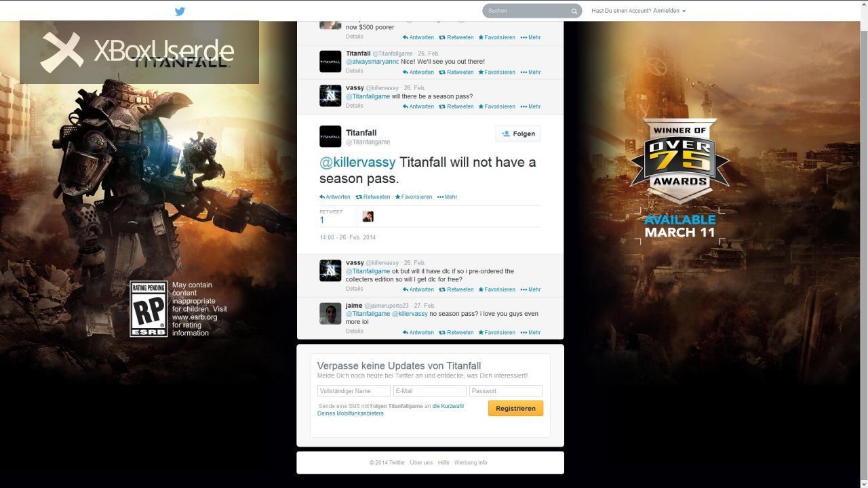Click Favorisieren on 'will there be a season pass?' tweet
The height and width of the screenshot is (488, 868).
pyautogui.click(x=497, y=107)
